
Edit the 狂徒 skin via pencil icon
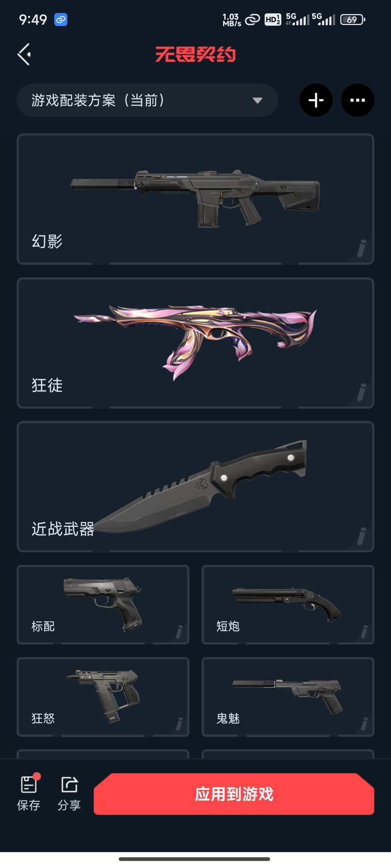[x=362, y=392]
